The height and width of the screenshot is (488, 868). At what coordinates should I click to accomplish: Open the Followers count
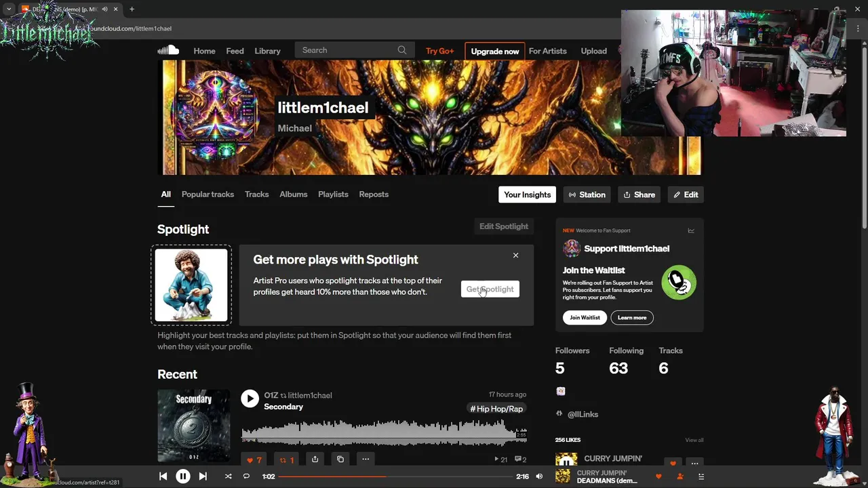point(572,361)
